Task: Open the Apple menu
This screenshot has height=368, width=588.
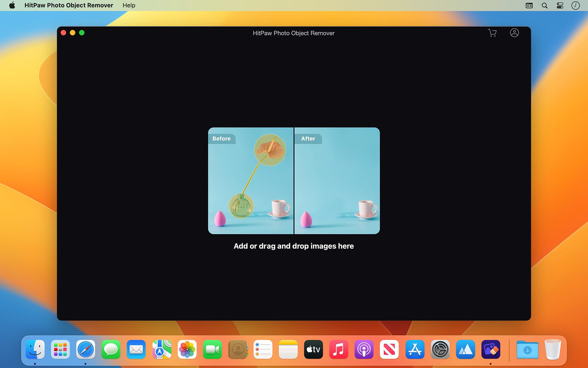Action: [12, 5]
